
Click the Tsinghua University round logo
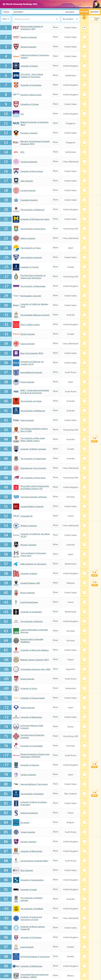pyautogui.click(x=16, y=162)
